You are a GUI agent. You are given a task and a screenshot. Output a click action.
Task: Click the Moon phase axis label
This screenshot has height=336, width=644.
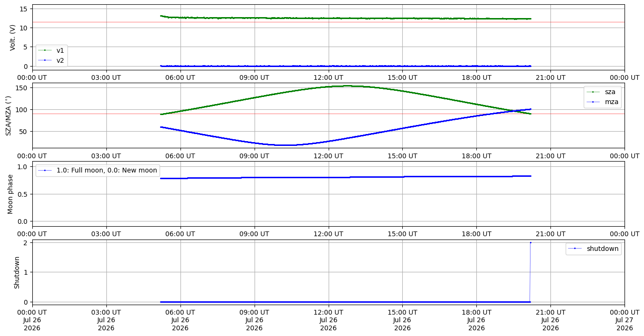pyautogui.click(x=10, y=194)
